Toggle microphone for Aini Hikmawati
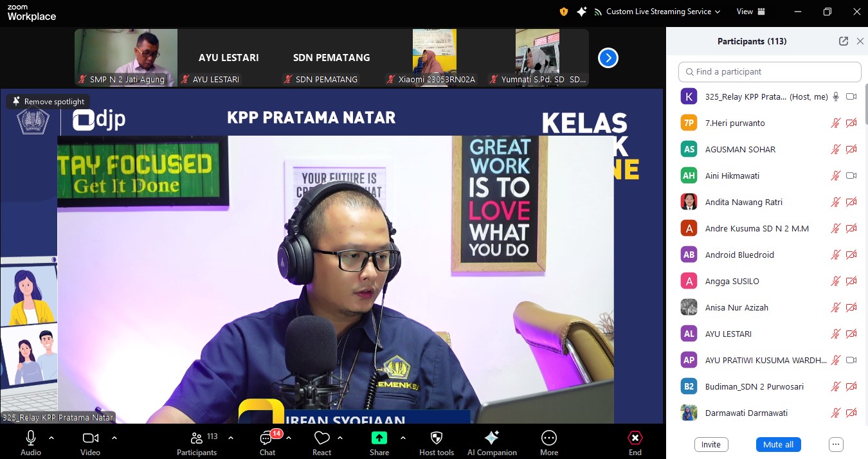 click(x=835, y=175)
